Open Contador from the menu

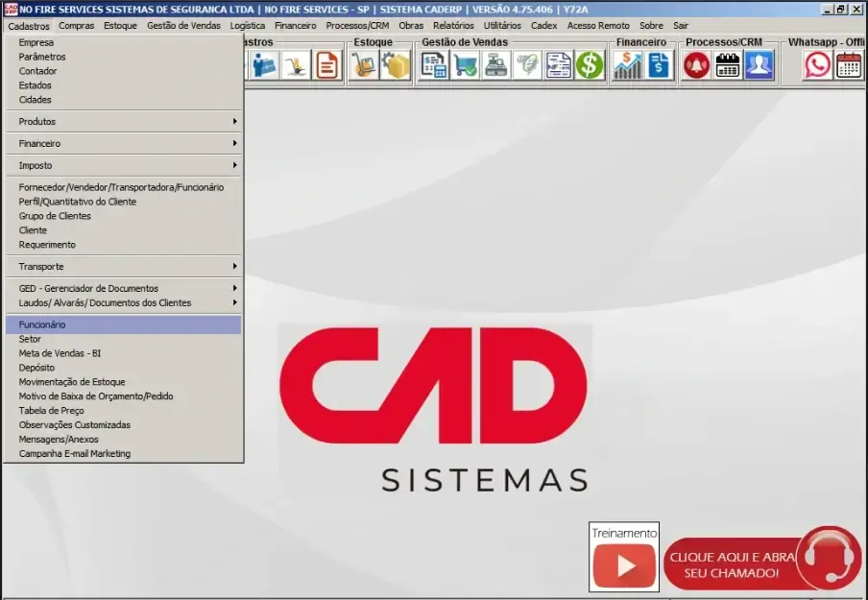click(123, 71)
